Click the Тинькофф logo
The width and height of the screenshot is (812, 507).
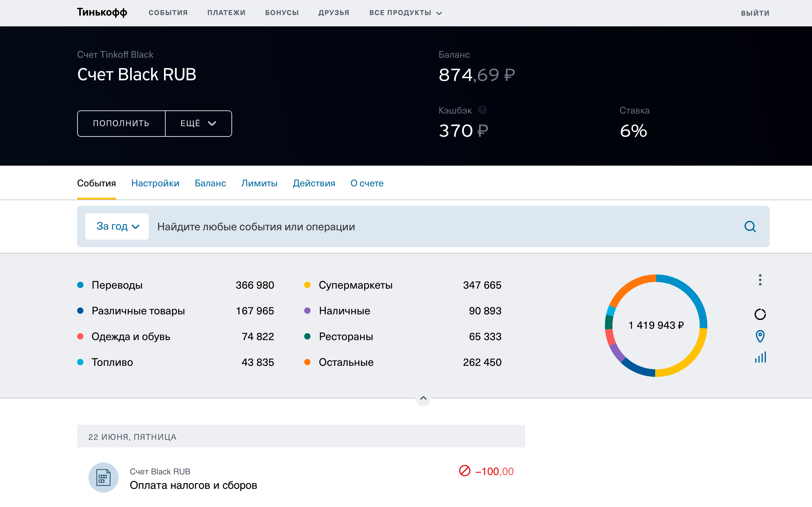(x=102, y=13)
